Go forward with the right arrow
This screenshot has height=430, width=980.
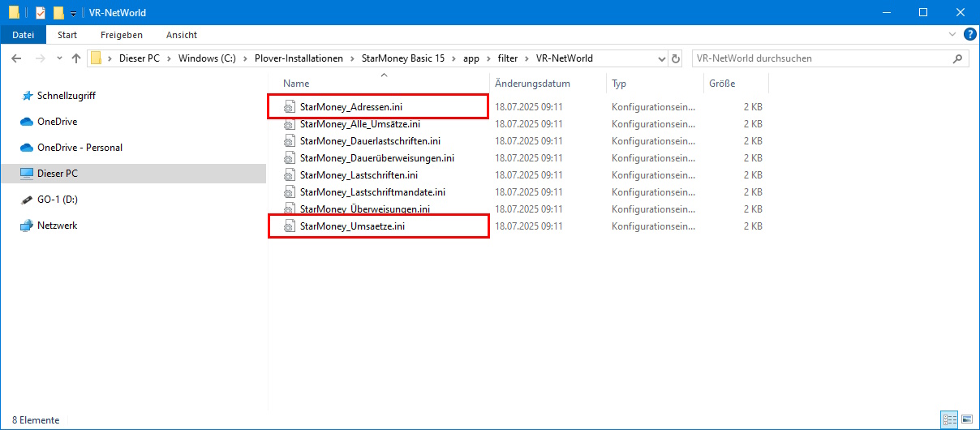39,58
